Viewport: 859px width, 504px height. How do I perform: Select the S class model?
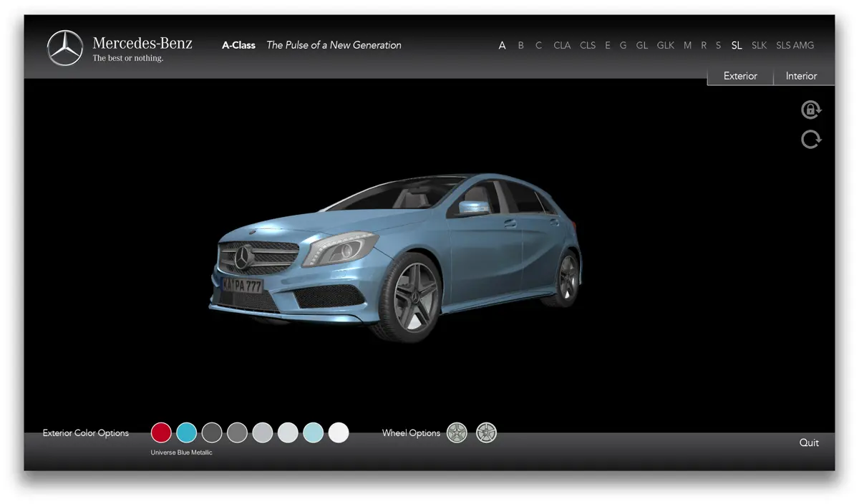tap(718, 45)
